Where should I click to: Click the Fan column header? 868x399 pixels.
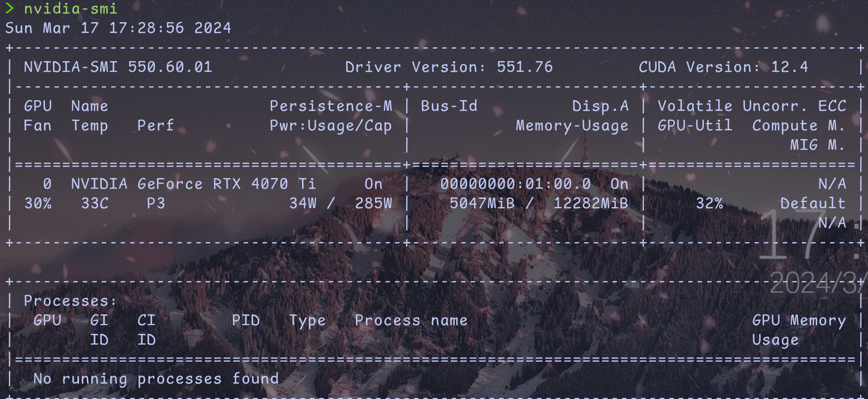(38, 126)
